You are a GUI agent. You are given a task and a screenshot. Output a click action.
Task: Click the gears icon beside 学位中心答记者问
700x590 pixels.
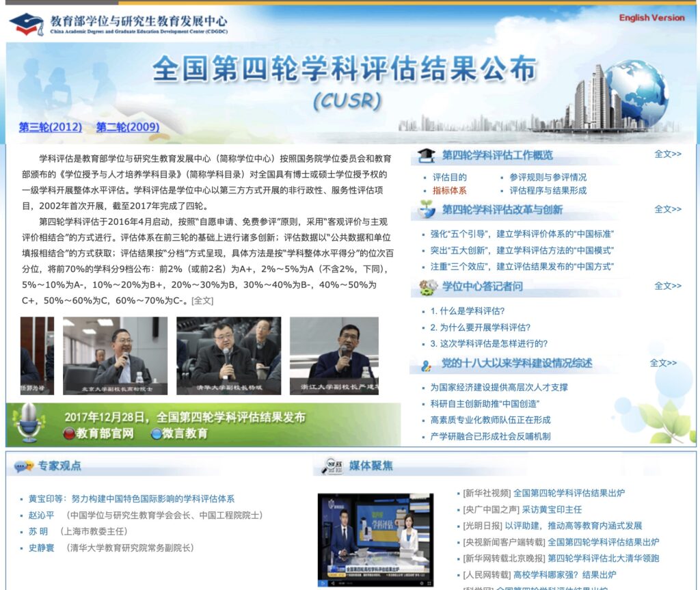pos(428,286)
